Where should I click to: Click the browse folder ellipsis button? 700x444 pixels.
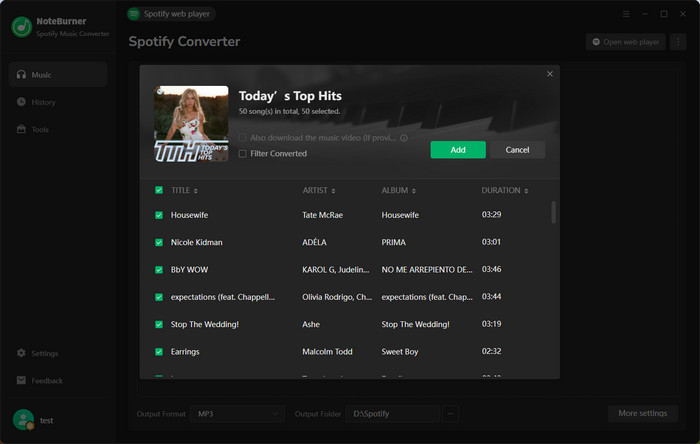click(x=450, y=414)
